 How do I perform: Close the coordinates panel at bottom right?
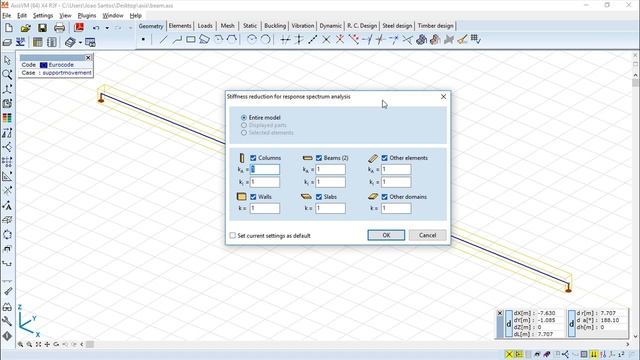tap(500, 313)
